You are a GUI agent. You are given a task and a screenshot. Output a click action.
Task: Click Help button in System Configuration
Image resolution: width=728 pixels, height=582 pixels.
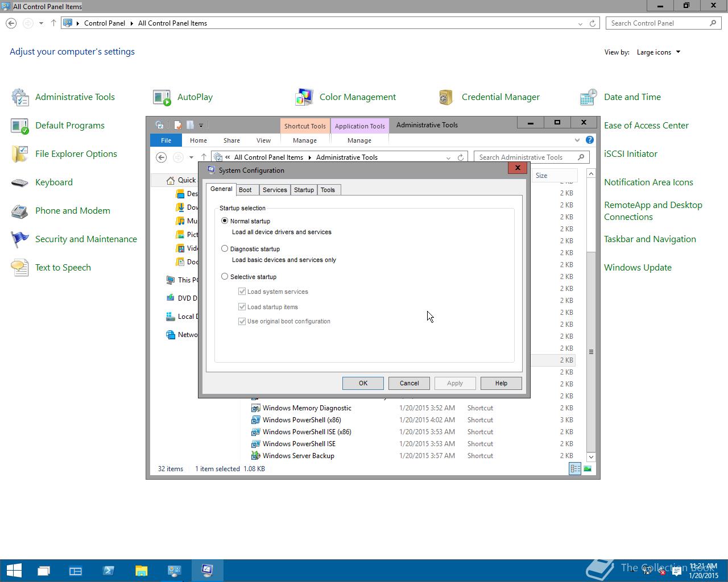pyautogui.click(x=501, y=383)
